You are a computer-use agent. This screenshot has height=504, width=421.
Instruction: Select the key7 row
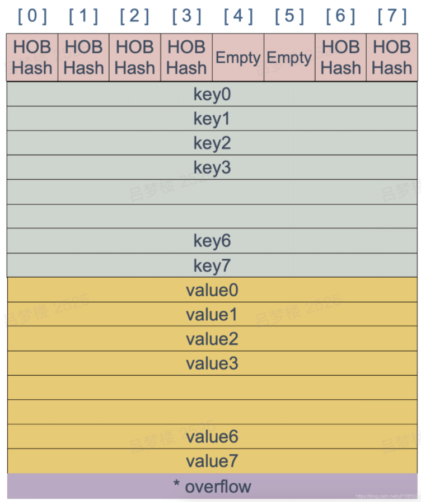212,265
